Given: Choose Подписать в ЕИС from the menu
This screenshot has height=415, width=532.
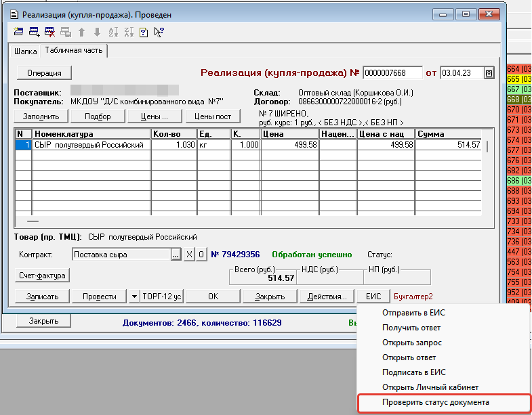Looking at the screenshot, I should [x=414, y=372].
